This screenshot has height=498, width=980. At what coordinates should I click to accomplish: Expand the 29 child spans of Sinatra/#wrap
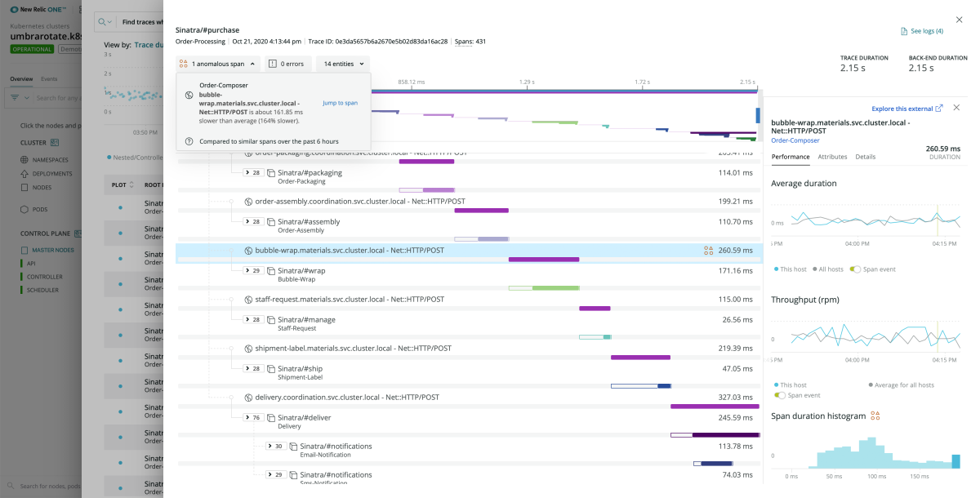coord(253,270)
